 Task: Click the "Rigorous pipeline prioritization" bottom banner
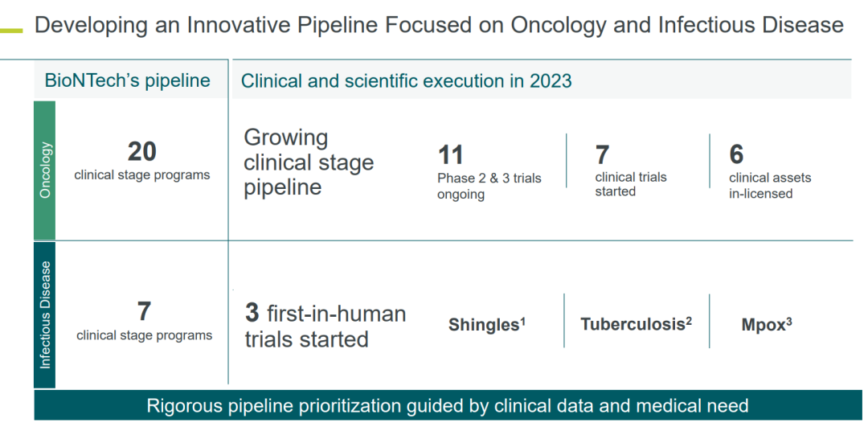click(447, 405)
